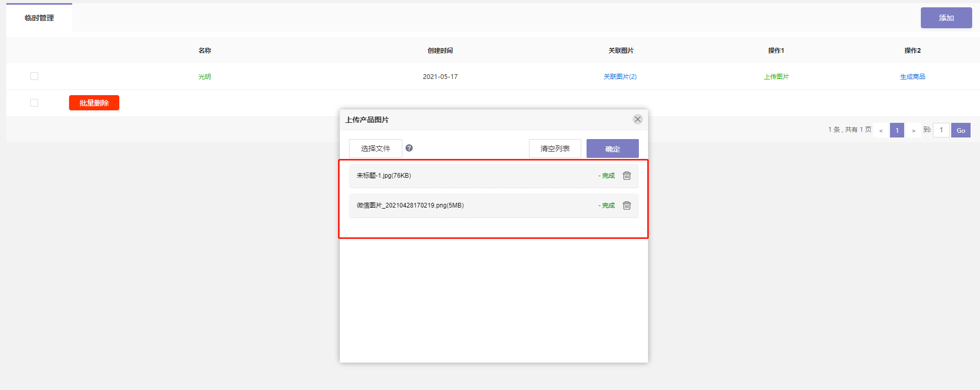Click 完成 status of 未标题-1.jpg
This screenshot has height=390, width=980.
tap(607, 176)
